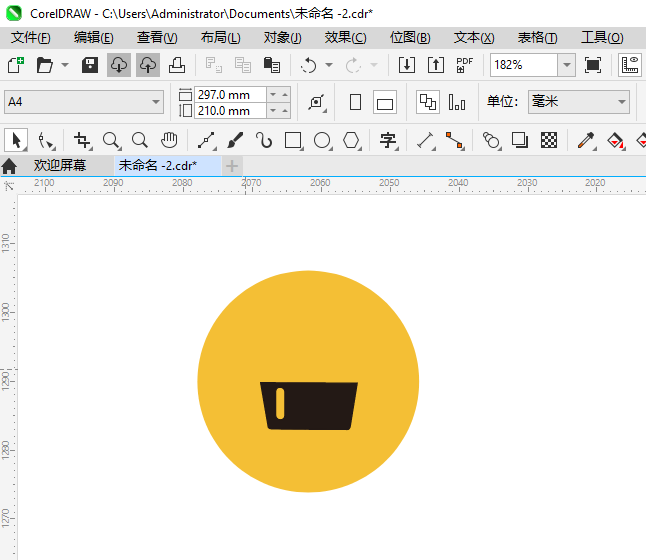Set page to portrait orientation
The height and width of the screenshot is (560, 646).
point(355,102)
